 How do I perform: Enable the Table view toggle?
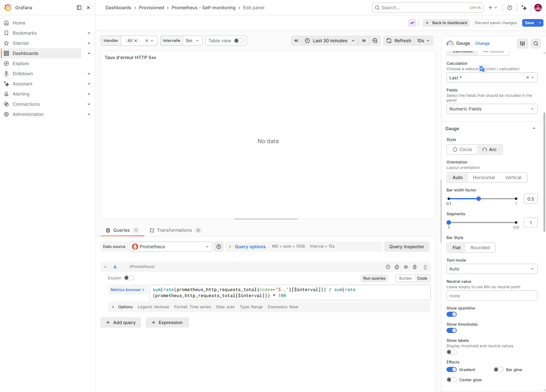(x=239, y=41)
